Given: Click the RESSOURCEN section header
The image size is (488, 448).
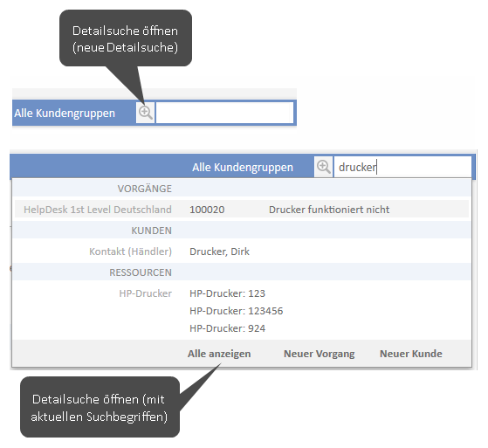Looking at the screenshot, I should click(x=141, y=272).
